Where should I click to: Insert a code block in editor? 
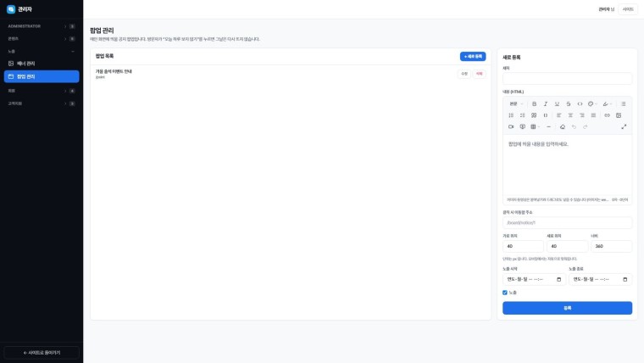(546, 115)
